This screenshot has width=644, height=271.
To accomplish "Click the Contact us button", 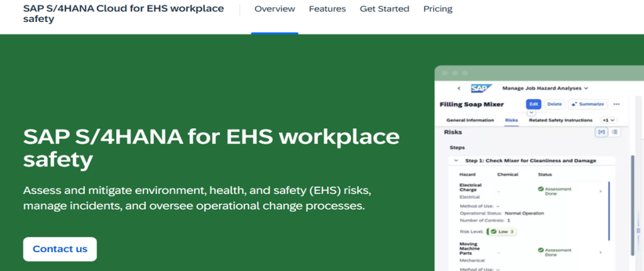I will pyautogui.click(x=60, y=249).
